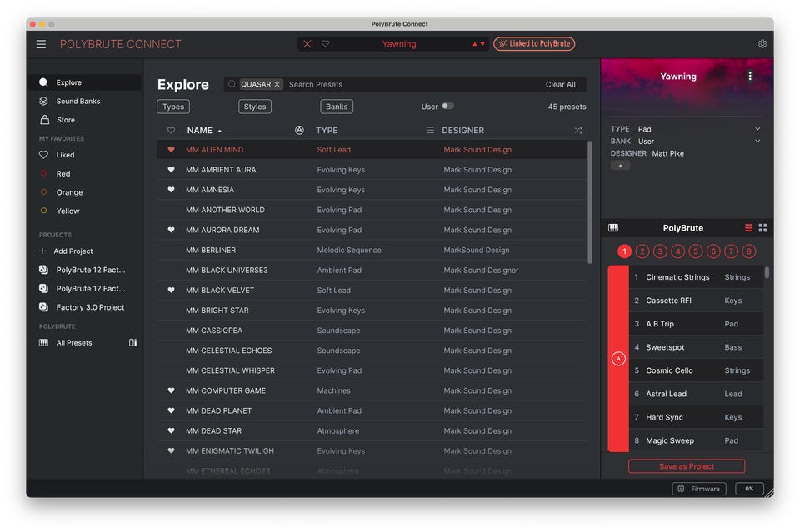Screen dimensions: 800x532
Task: Click Clear All in search bar
Action: click(x=560, y=85)
